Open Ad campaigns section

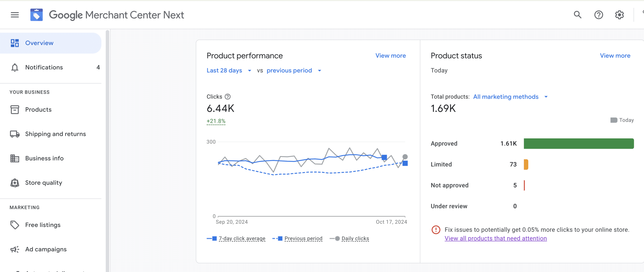click(x=51, y=249)
